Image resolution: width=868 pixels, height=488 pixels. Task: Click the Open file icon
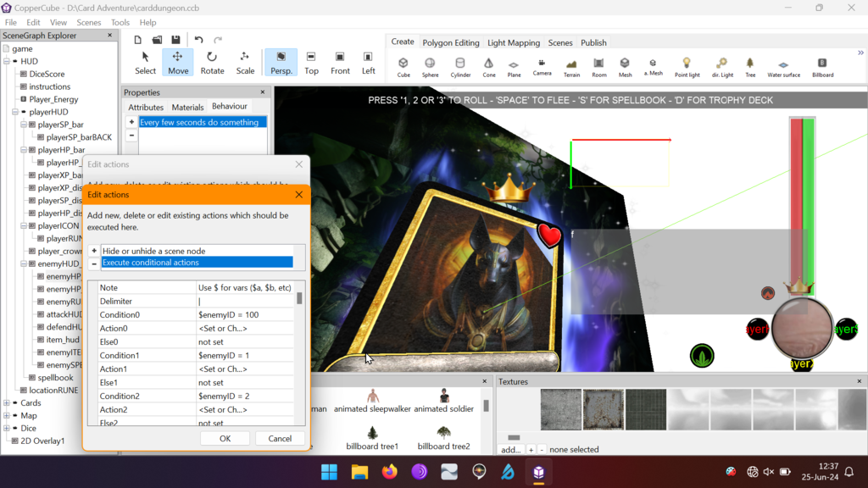157,40
